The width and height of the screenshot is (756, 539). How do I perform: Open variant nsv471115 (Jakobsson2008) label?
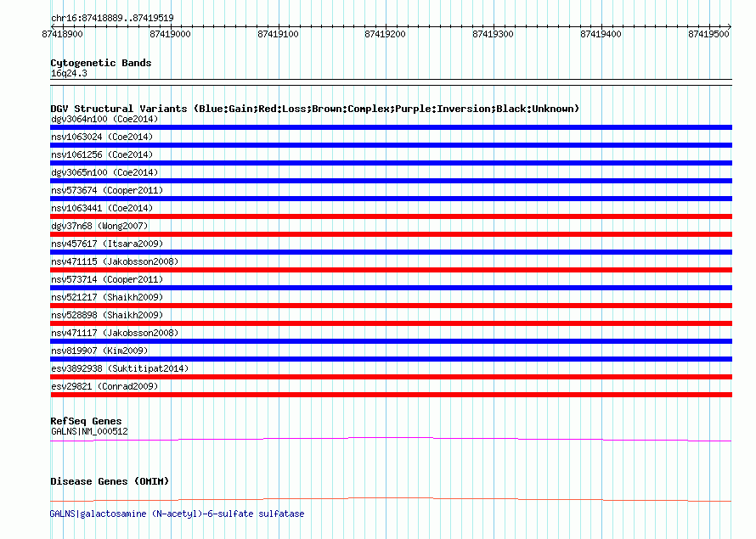point(115,261)
